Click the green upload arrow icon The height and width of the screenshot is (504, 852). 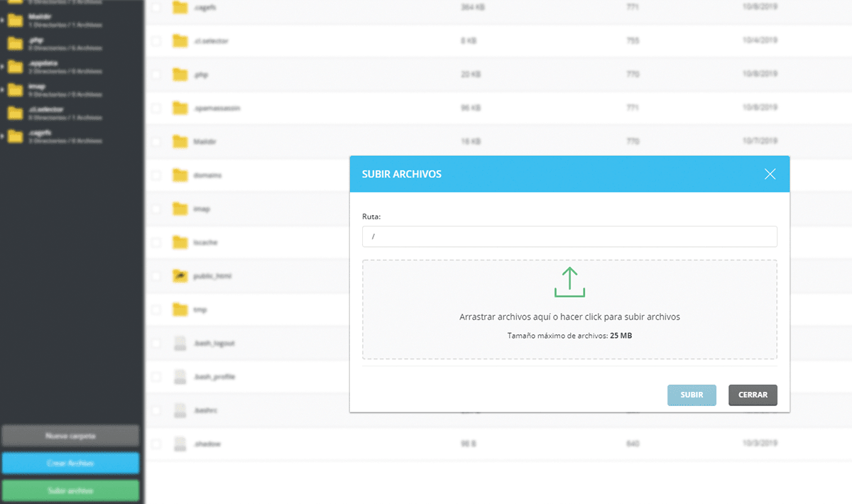pos(569,282)
